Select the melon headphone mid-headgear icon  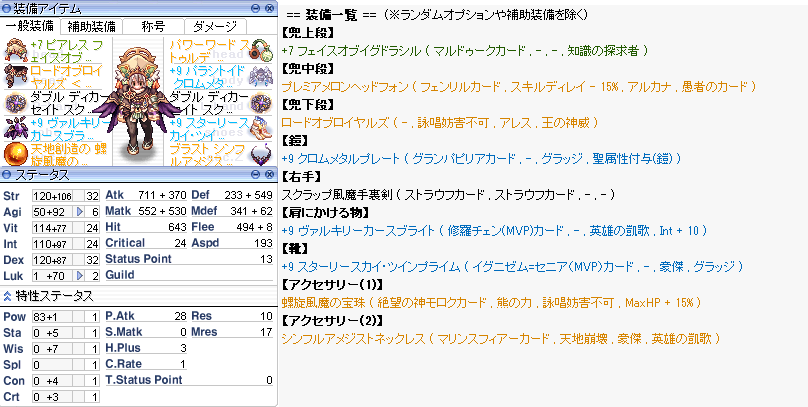tap(261, 51)
